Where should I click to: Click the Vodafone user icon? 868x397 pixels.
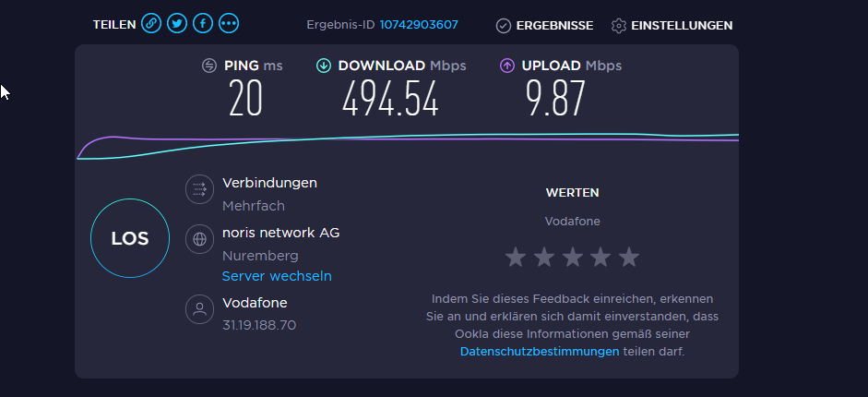(199, 309)
